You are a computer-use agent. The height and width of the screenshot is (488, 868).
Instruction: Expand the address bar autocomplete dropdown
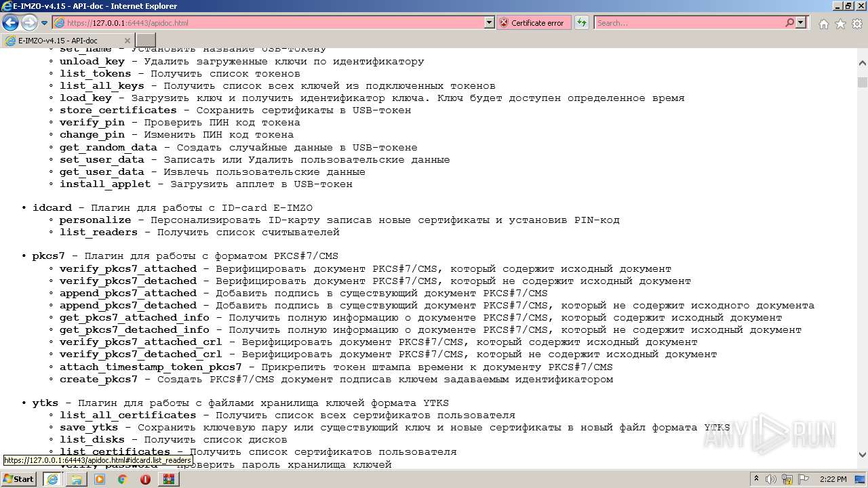click(490, 23)
